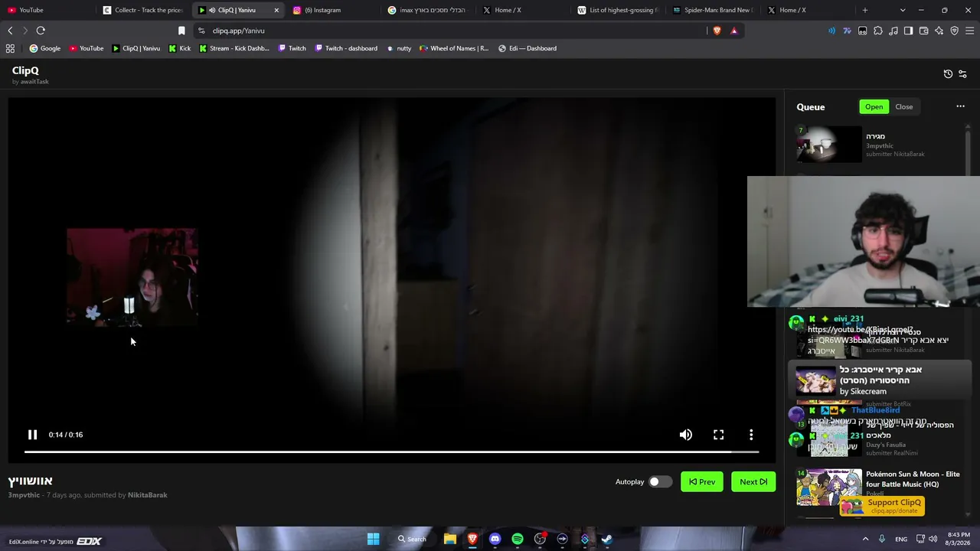Open the Brave Shields lion icon
Image resolution: width=980 pixels, height=551 pixels.
717,31
